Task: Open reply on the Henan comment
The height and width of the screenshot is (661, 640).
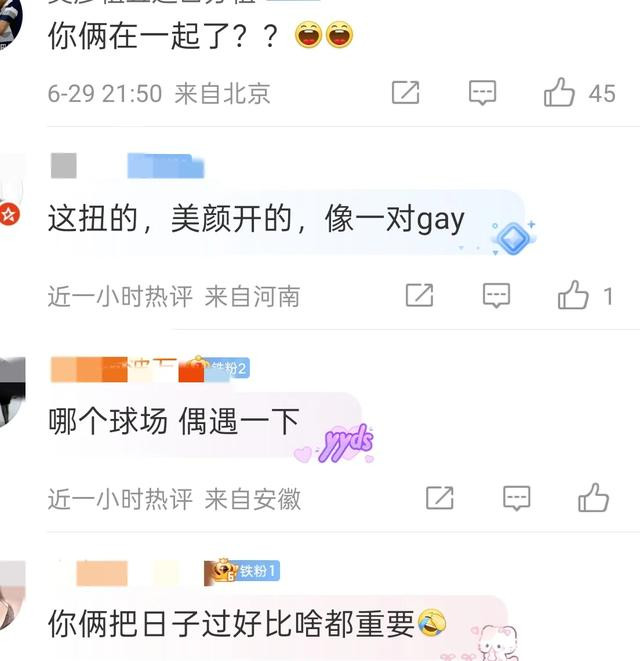Action: pyautogui.click(x=496, y=295)
